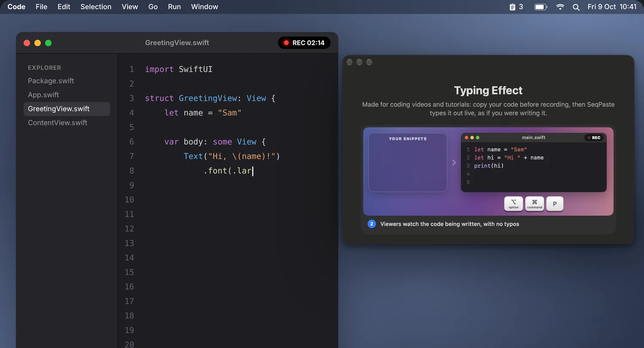Select GreetingView.swift in the Explorer sidebar
This screenshot has width=644, height=348.
(67, 109)
